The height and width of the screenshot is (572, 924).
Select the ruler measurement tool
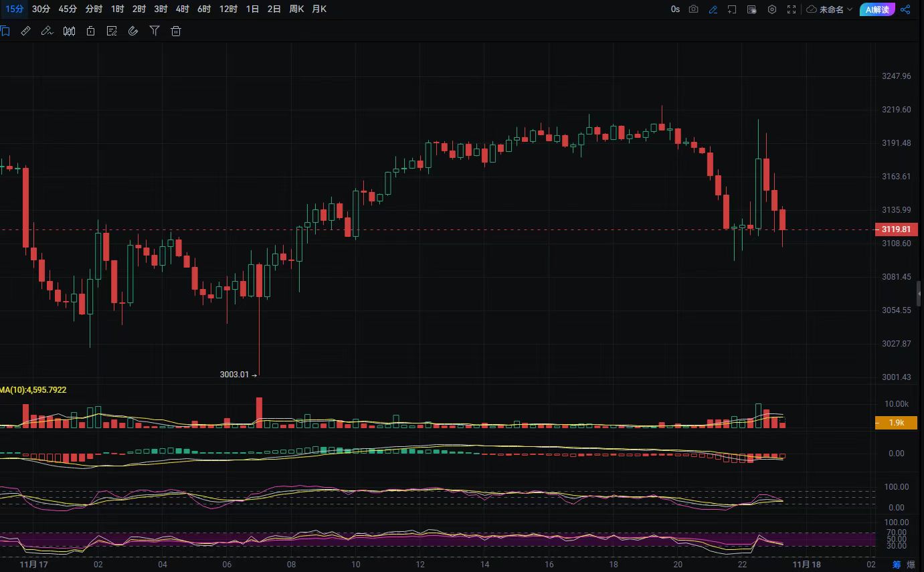(x=25, y=31)
